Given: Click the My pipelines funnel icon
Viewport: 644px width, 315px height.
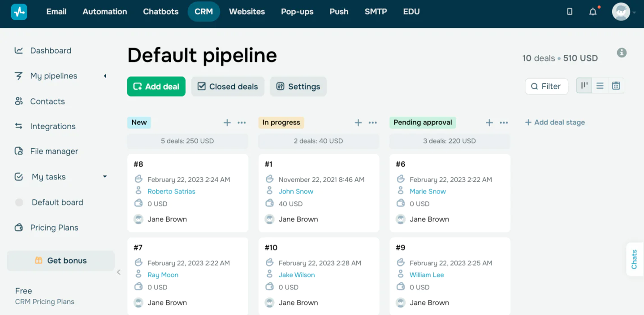Looking at the screenshot, I should [x=19, y=76].
